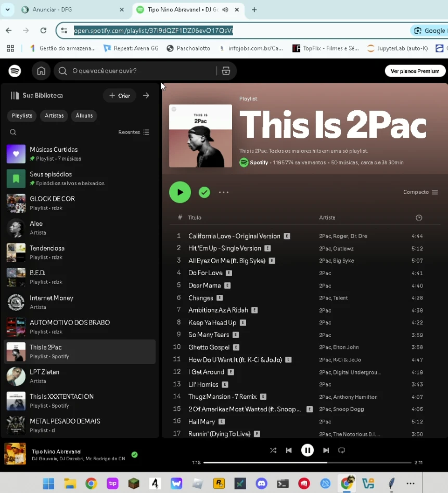Image resolution: width=448 pixels, height=493 pixels.
Task: Open the Recentes sort dropdown
Action: click(x=134, y=132)
